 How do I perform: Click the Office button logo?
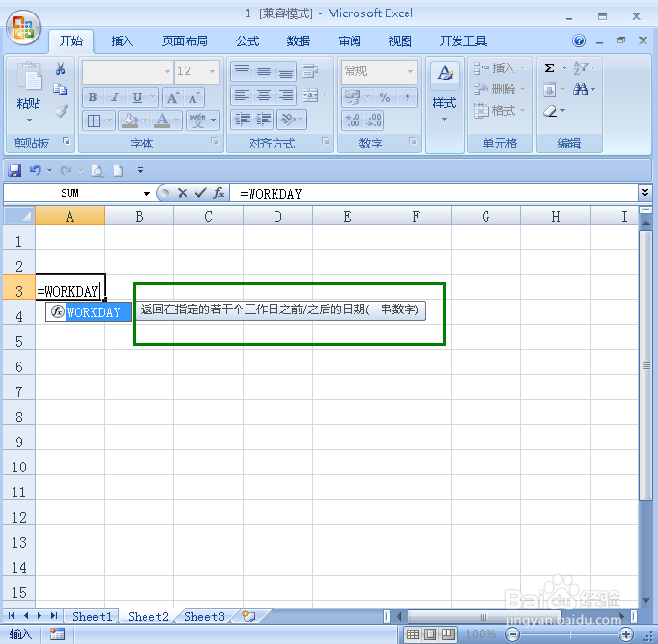click(23, 28)
